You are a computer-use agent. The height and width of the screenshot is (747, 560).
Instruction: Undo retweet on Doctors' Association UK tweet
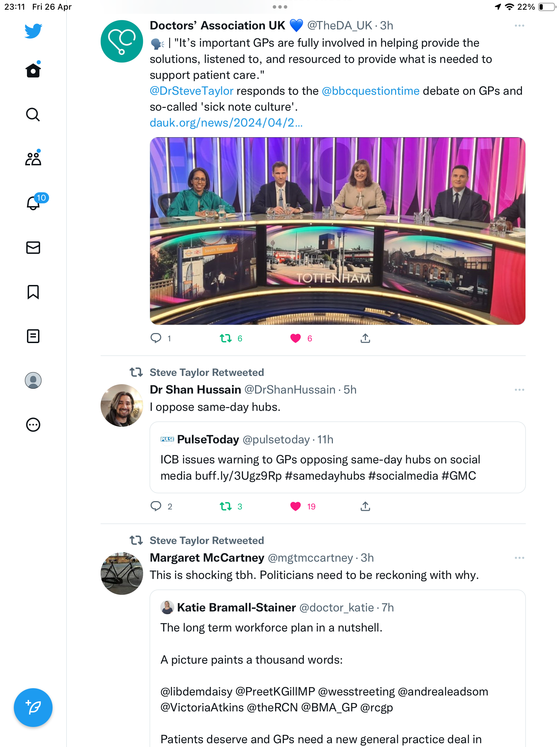(x=226, y=338)
